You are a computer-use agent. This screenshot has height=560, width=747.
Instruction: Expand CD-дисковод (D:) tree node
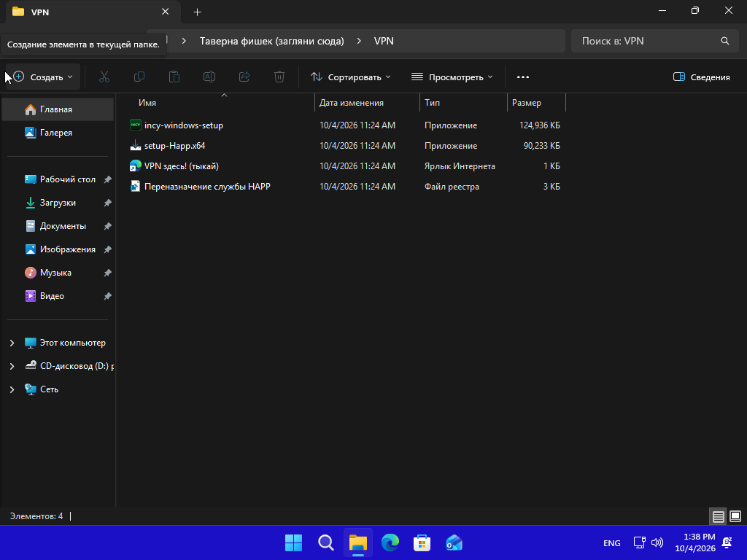coord(12,366)
